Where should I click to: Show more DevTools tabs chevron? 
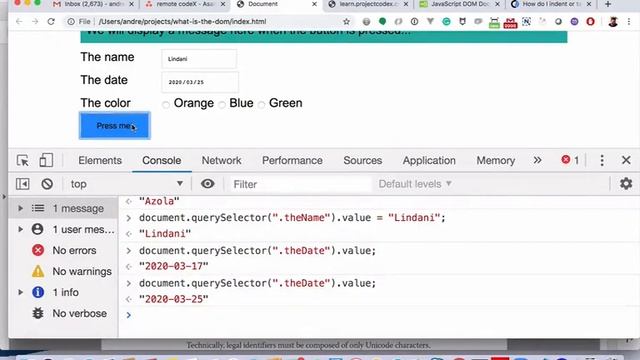click(538, 160)
